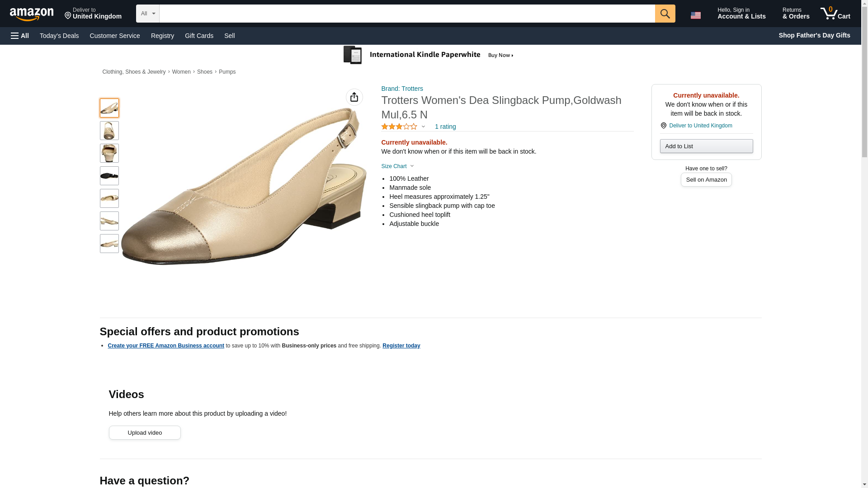The width and height of the screenshot is (868, 488).
Task: Click the Amazon logo
Action: click(x=32, y=14)
